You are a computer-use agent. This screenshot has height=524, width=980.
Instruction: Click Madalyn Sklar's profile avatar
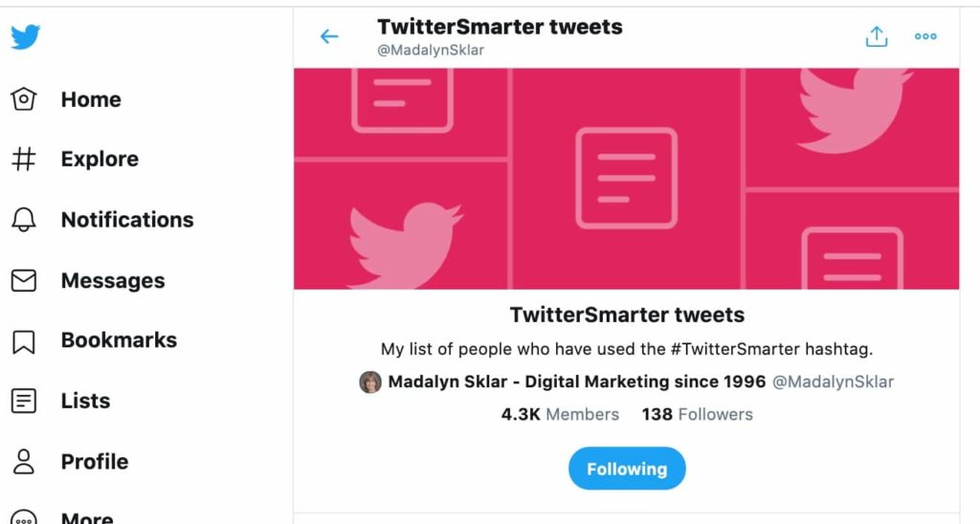pyautogui.click(x=370, y=382)
